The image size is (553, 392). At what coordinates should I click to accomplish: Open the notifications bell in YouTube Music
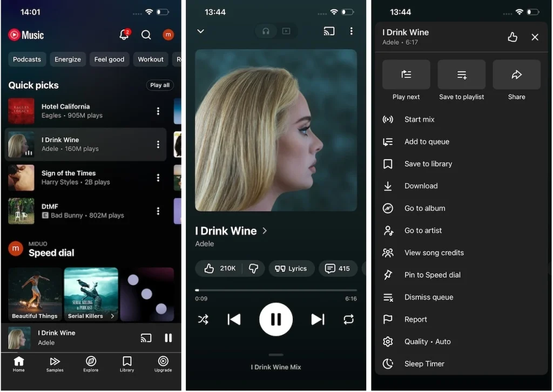124,35
